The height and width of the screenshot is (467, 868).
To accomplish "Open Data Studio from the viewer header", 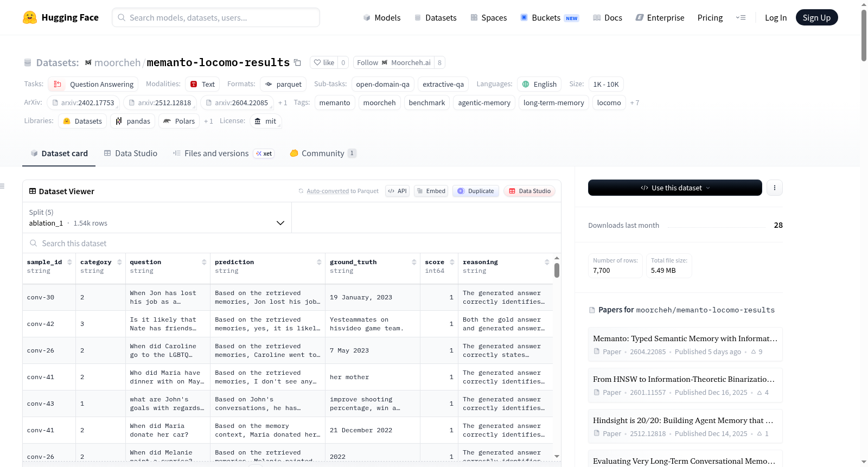I will point(529,191).
